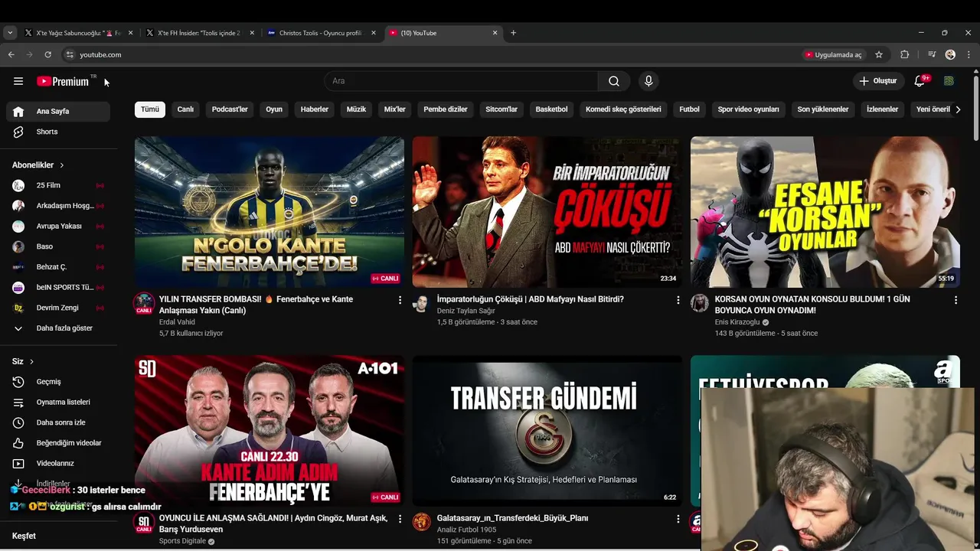Open N'Golo Kante Fenerbahçe'de live thumbnail
The width and height of the screenshot is (980, 551).
coord(269,212)
